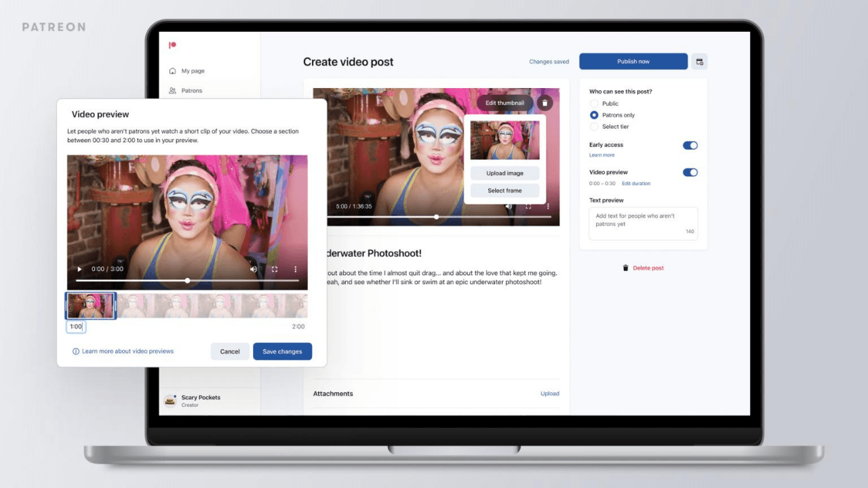Click the Save changes button
The height and width of the screenshot is (488, 868).
point(282,351)
